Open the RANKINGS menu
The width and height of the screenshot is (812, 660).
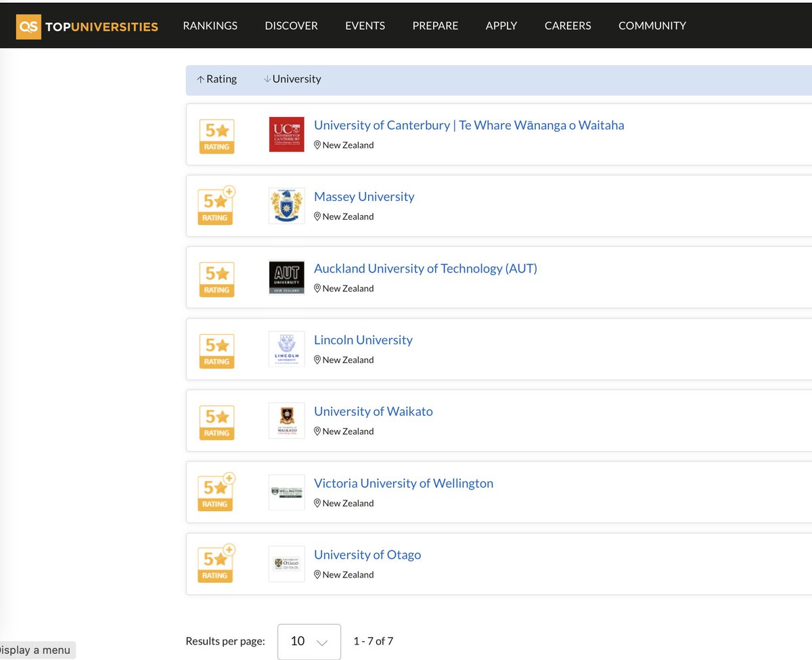click(210, 26)
